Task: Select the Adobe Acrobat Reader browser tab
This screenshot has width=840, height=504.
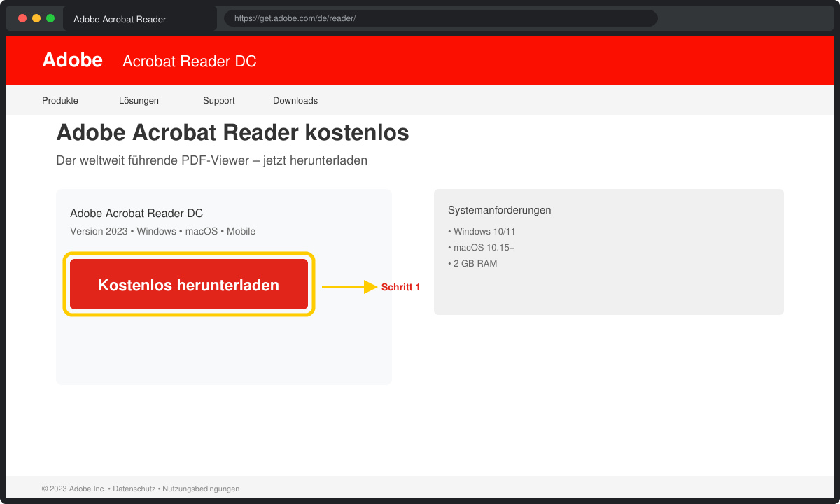Action: [x=140, y=19]
